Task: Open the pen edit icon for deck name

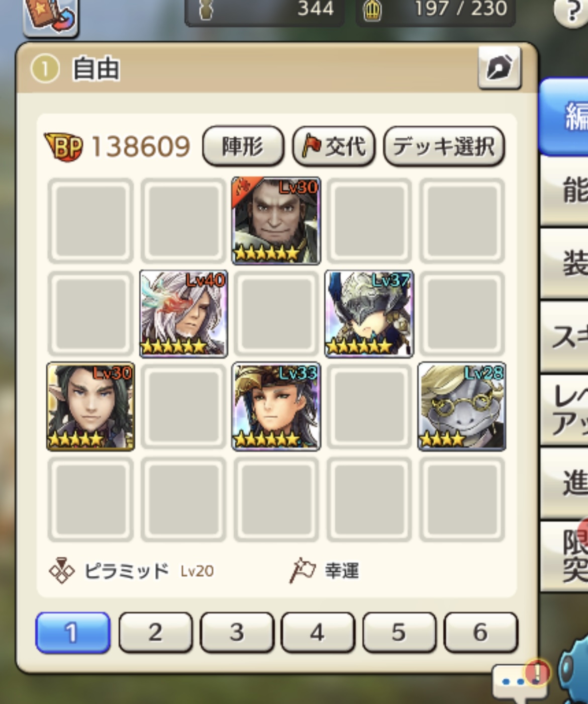Action: pyautogui.click(x=500, y=68)
